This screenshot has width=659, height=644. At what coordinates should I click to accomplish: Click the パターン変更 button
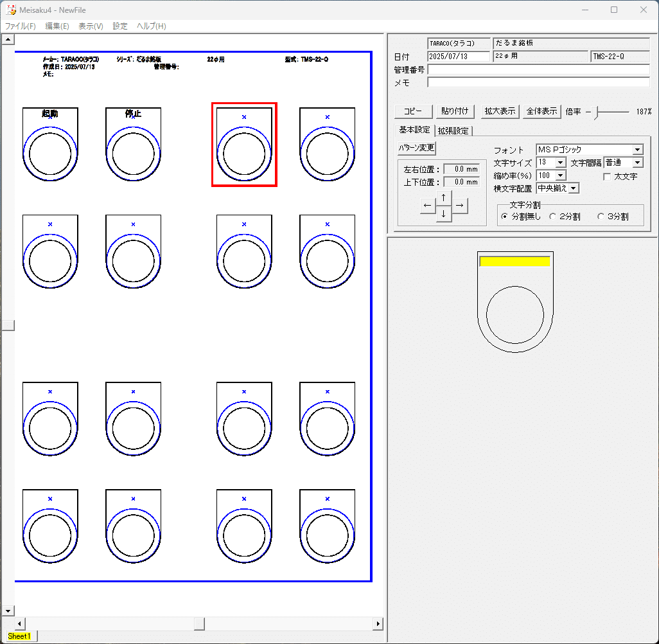coord(416,148)
